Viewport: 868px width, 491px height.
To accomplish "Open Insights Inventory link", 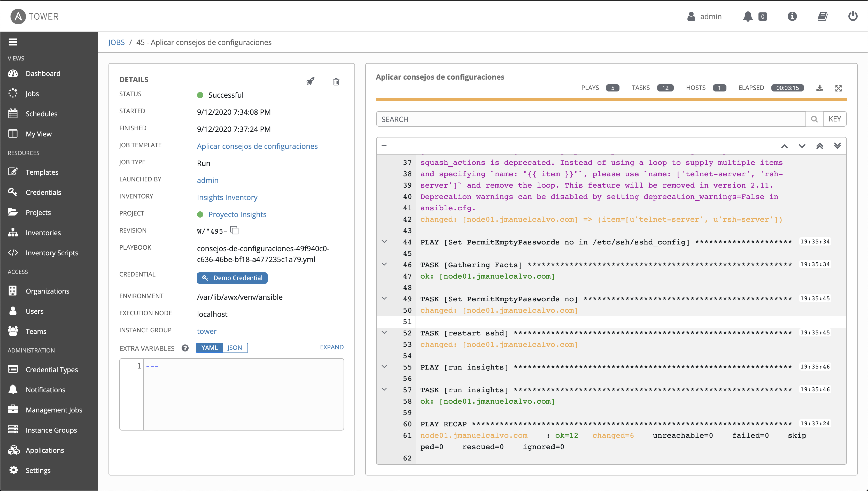I will [x=227, y=197].
